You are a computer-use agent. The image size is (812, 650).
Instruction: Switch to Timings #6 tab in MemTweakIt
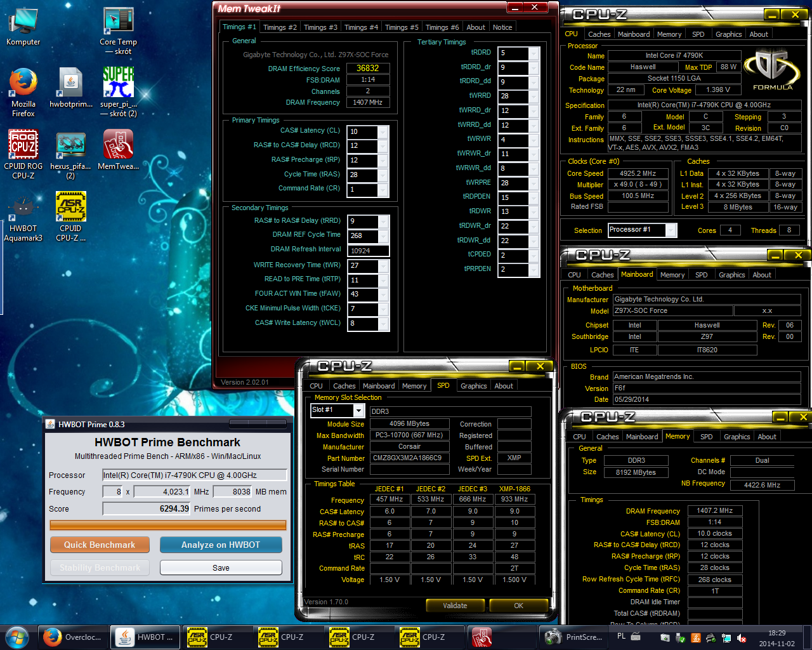tap(442, 27)
